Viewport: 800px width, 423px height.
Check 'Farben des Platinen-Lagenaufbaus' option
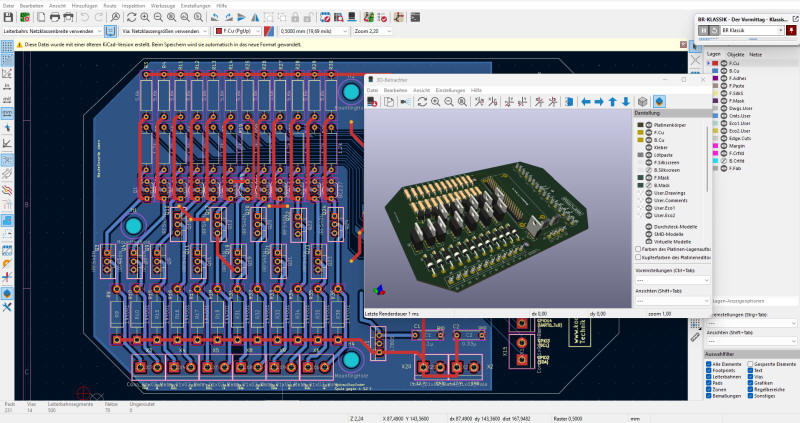pyautogui.click(x=639, y=248)
